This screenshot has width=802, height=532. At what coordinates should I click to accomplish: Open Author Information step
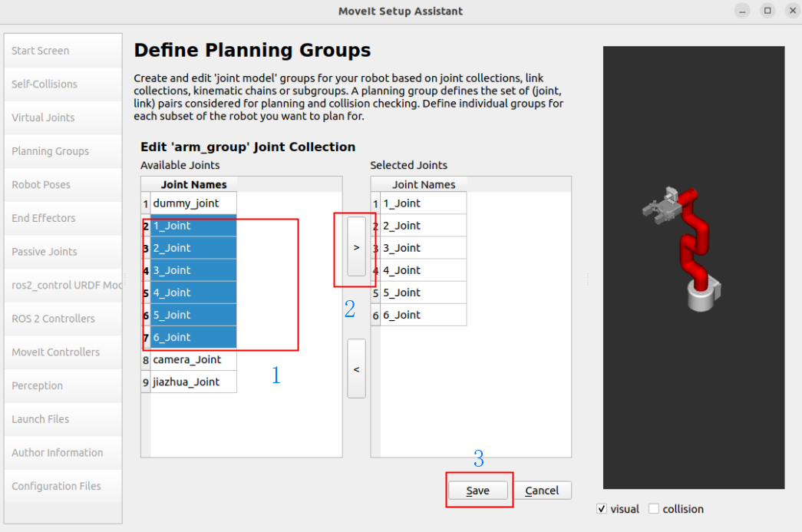tap(63, 453)
